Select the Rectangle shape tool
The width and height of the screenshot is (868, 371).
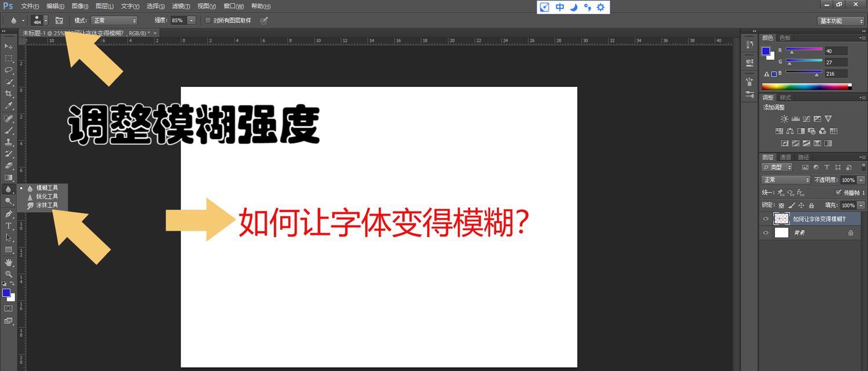(9, 250)
